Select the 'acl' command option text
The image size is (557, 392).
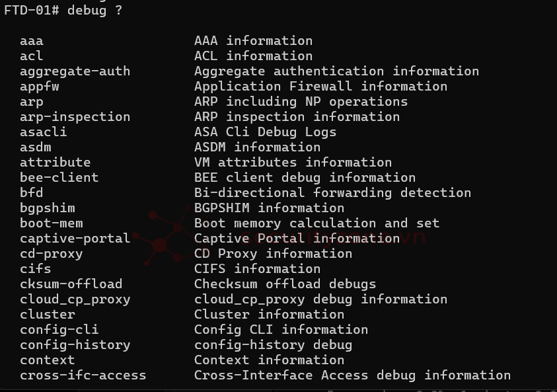31,56
